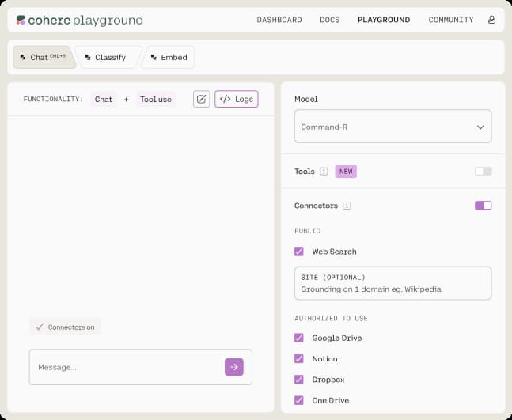Click the send message arrow button
The height and width of the screenshot is (420, 512).
[x=233, y=367]
